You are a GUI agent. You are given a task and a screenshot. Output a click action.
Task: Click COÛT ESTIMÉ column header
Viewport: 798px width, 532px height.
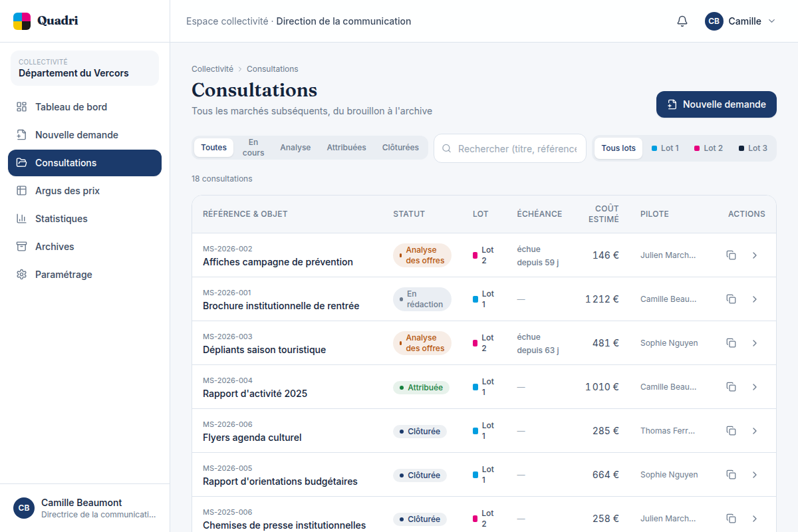pyautogui.click(x=604, y=214)
